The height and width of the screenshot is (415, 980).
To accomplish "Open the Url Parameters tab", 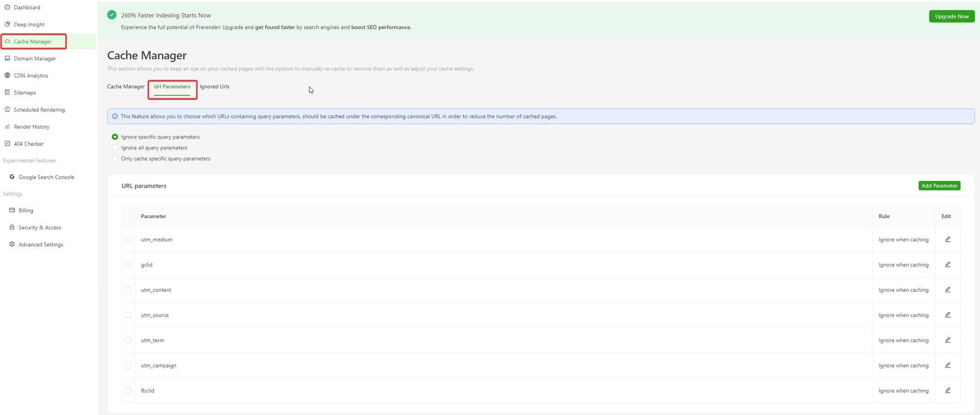I will coord(172,87).
